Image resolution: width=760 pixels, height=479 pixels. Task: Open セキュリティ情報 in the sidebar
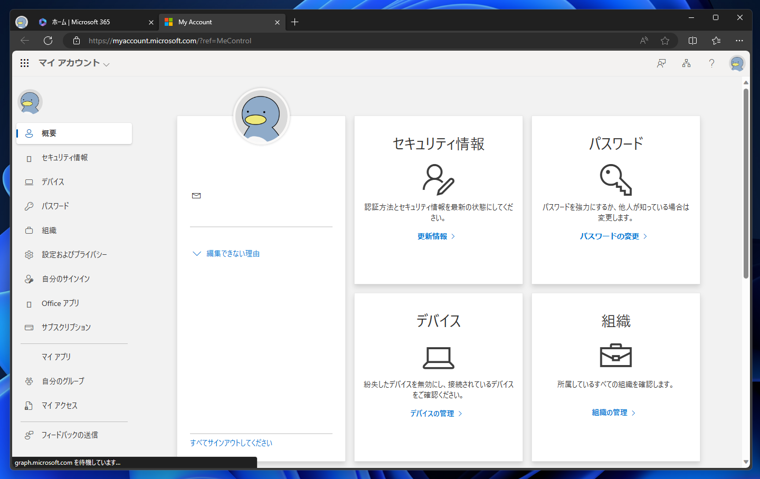tap(74, 158)
